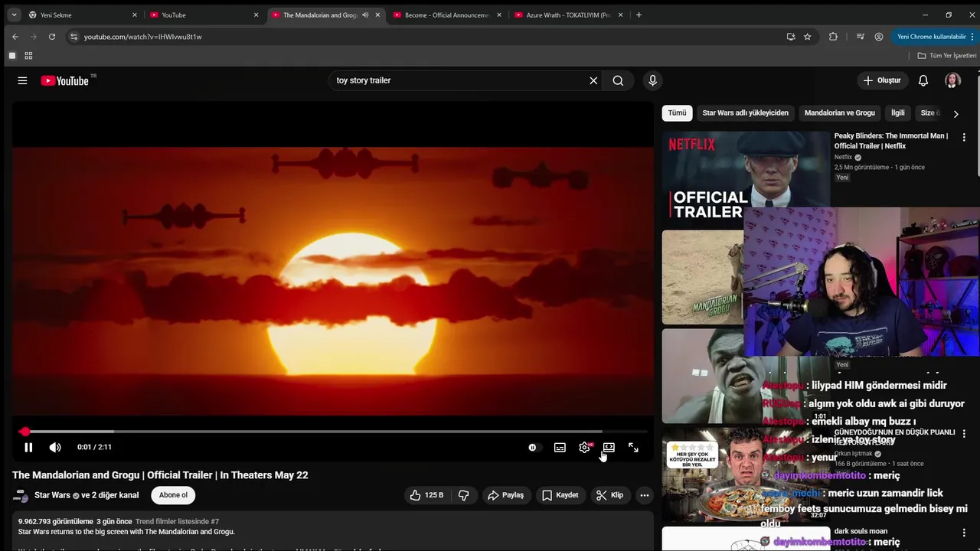Install or cast icon in the address bar
Viewport: 980px width, 551px height.
point(791,37)
